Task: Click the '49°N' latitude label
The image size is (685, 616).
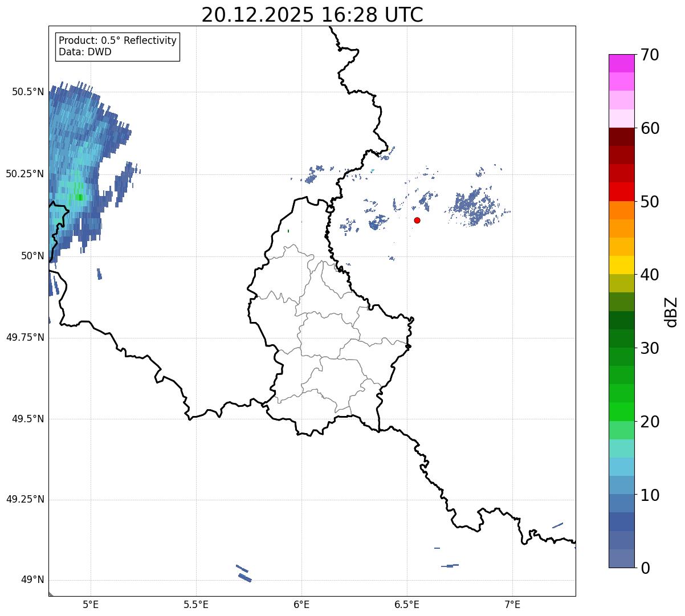Action: (x=32, y=580)
